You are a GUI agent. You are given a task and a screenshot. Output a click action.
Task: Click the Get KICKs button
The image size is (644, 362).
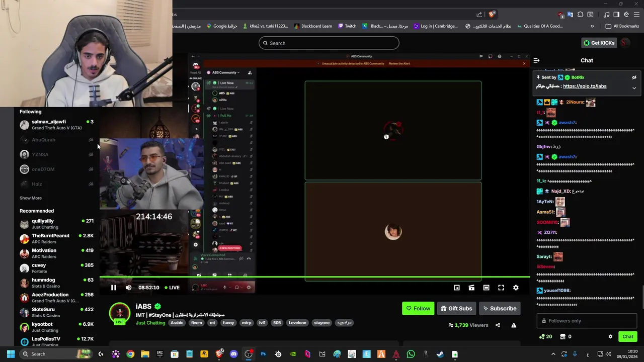[x=599, y=43]
